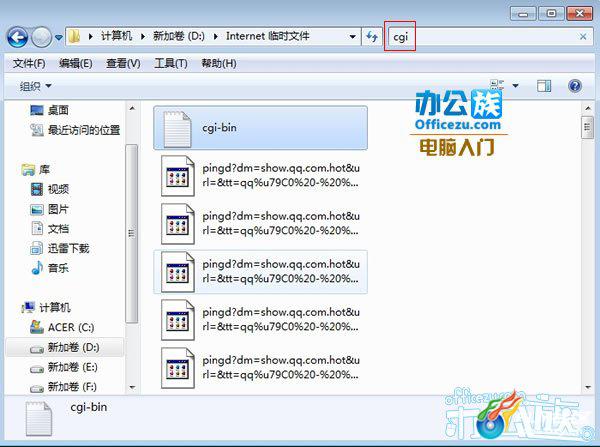Viewport: 600px width, 447px height.
Task: Open the ACER (C:) drive
Action: point(71,328)
